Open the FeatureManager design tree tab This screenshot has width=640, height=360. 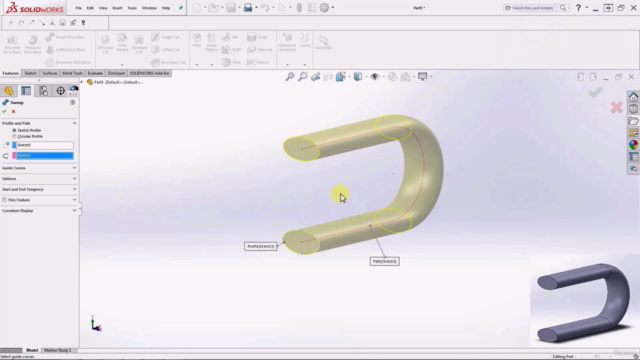pyautogui.click(x=9, y=91)
